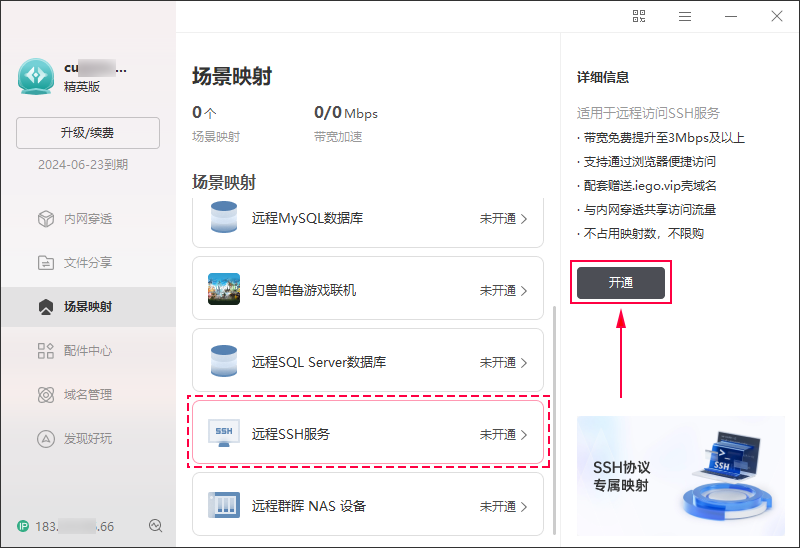Click the QR code icon in title bar
This screenshot has width=800, height=548.
640,16
